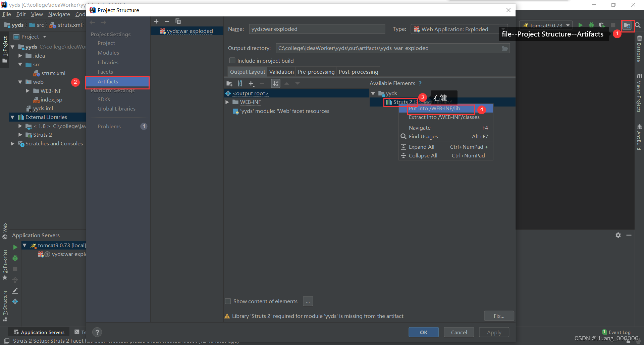Run Application Server green play icon
Screen dimensions: 644x345
pos(15,247)
